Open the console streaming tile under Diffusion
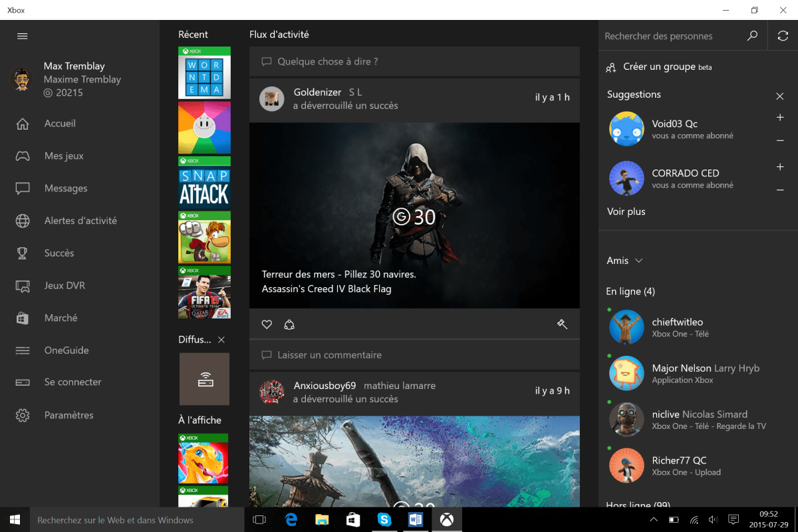The height and width of the screenshot is (532, 798). (204, 379)
